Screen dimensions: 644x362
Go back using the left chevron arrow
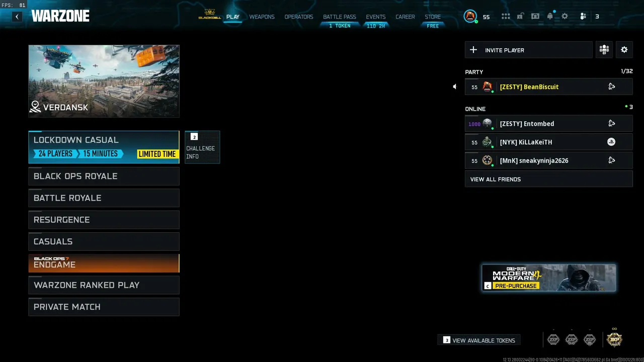[x=17, y=17]
